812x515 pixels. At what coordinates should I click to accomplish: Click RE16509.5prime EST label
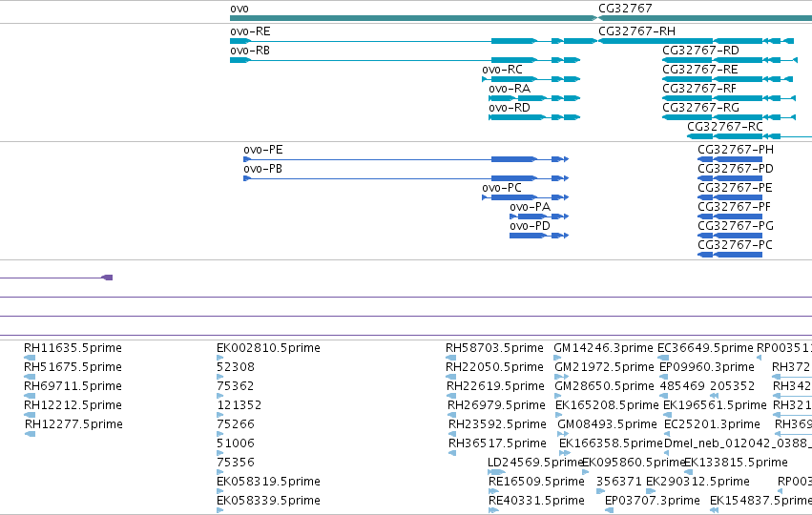tap(536, 482)
